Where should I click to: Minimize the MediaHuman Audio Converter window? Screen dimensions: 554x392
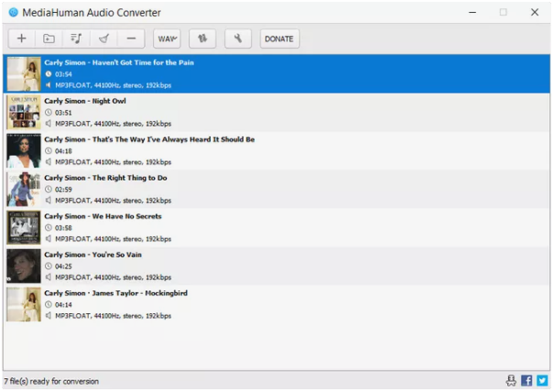[x=473, y=13]
